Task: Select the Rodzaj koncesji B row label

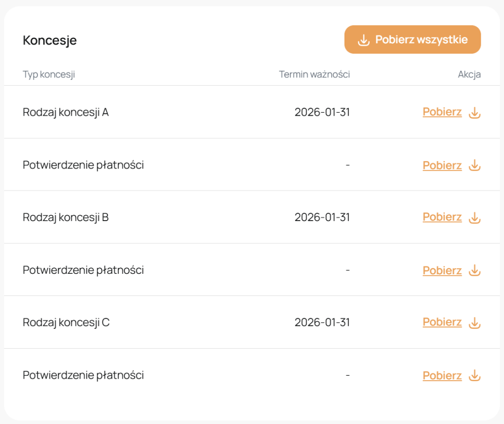Action: click(x=65, y=217)
